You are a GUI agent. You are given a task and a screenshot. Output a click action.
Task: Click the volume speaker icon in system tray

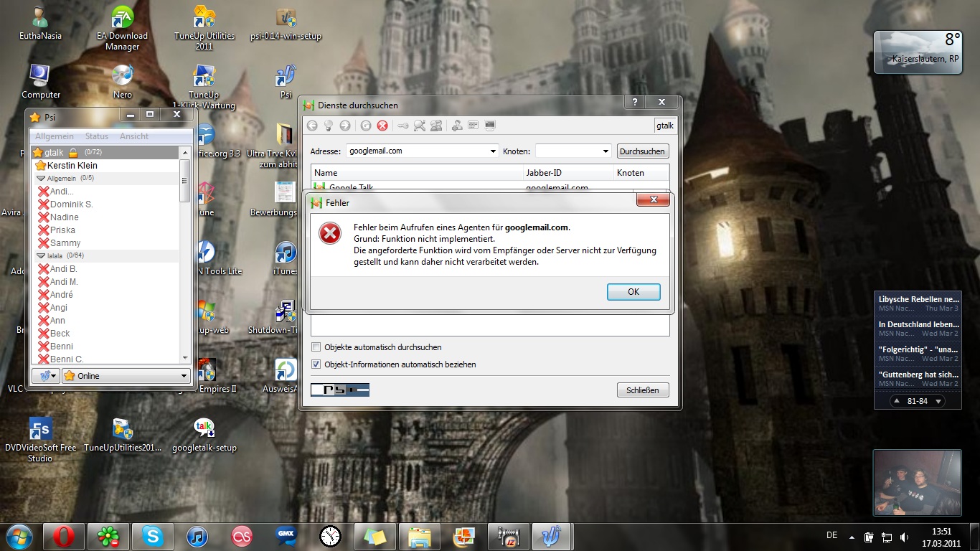pos(905,537)
